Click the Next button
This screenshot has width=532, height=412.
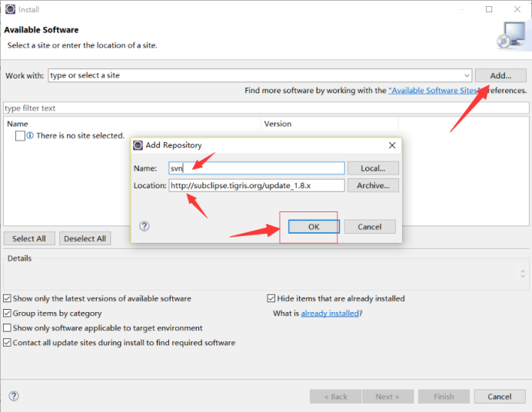tap(387, 397)
